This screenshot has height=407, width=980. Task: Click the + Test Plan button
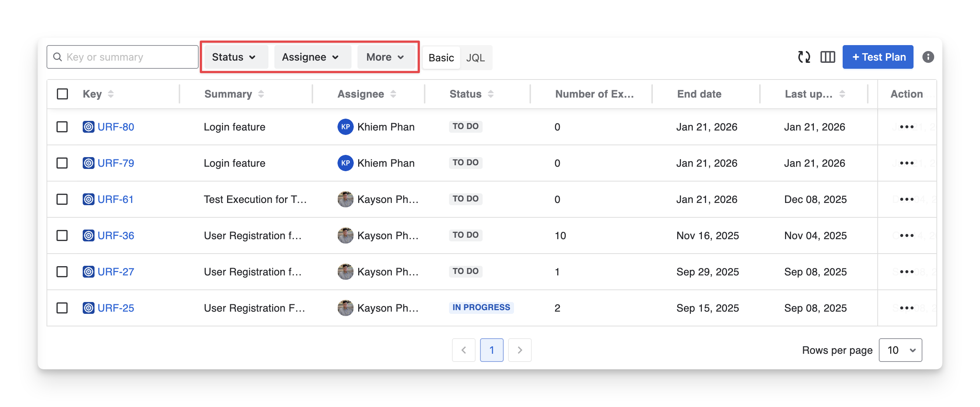pyautogui.click(x=878, y=57)
